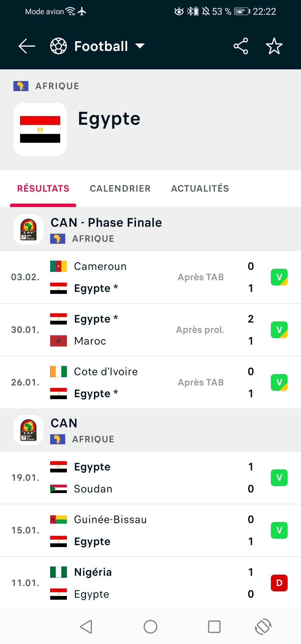This screenshot has width=301, height=644.
Task: Tap the CAN Phase Finale trophy logo
Action: tap(28, 230)
